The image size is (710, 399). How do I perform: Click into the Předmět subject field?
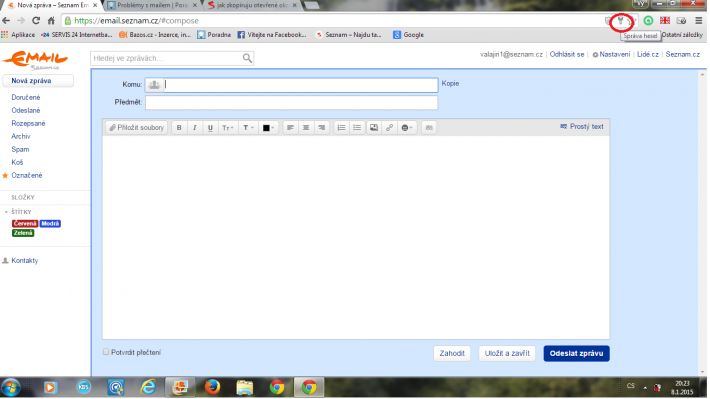(x=292, y=102)
